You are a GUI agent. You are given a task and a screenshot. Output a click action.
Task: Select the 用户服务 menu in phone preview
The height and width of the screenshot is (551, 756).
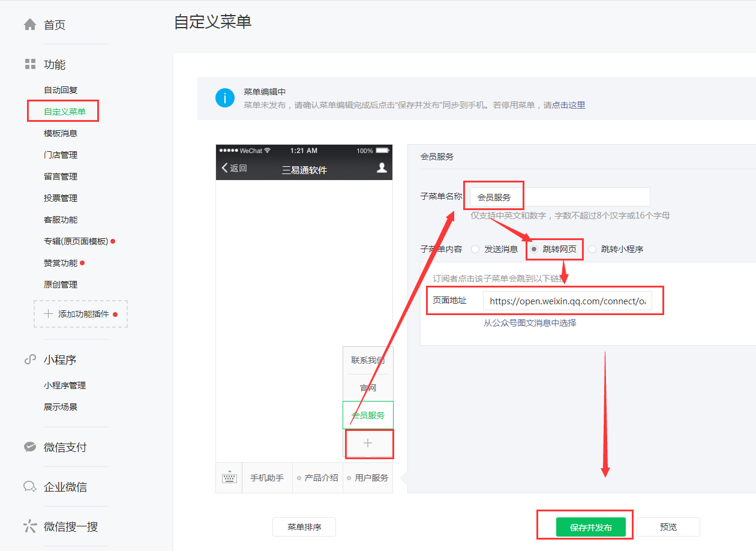pyautogui.click(x=368, y=478)
